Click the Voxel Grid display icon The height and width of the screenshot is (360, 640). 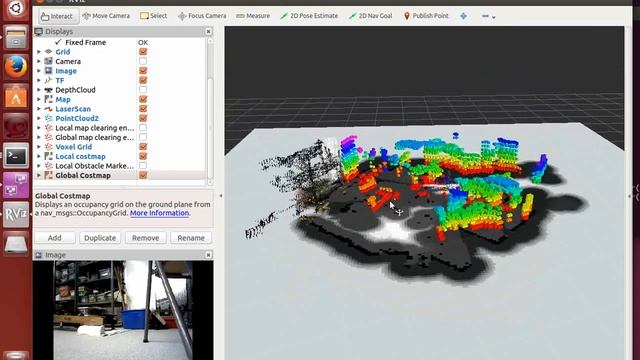click(49, 147)
